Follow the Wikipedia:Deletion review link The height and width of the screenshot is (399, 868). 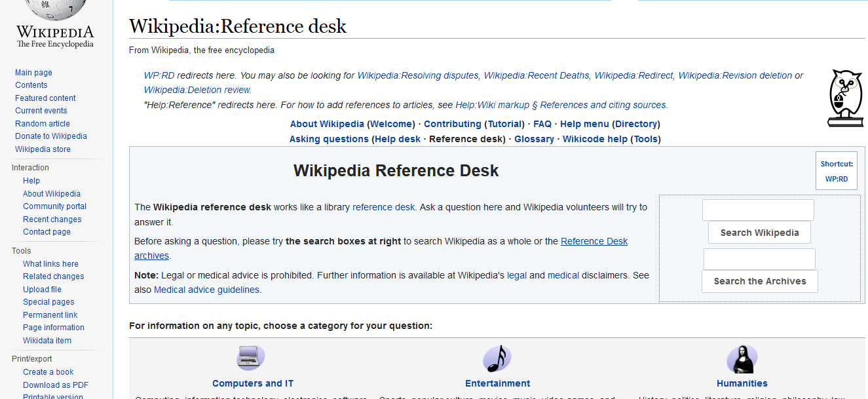click(x=197, y=90)
